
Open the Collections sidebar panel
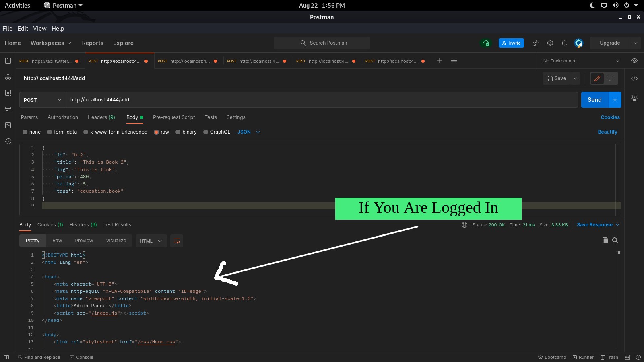pyautogui.click(x=8, y=61)
